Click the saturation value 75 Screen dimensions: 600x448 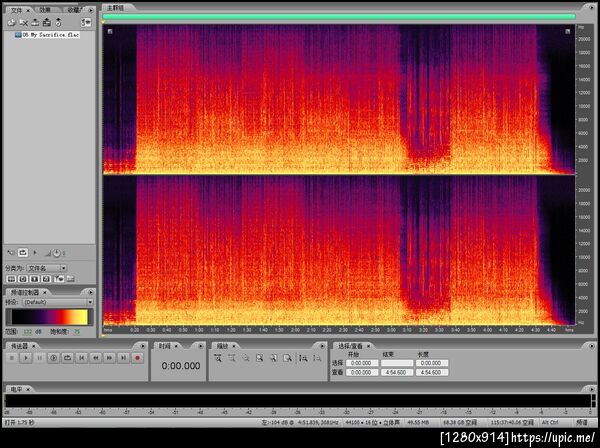[77, 332]
